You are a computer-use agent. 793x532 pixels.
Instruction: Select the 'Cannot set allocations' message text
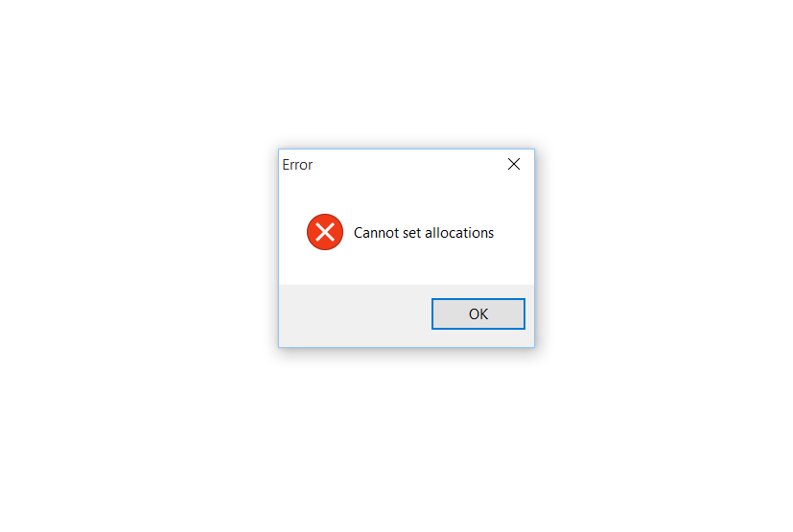point(423,233)
